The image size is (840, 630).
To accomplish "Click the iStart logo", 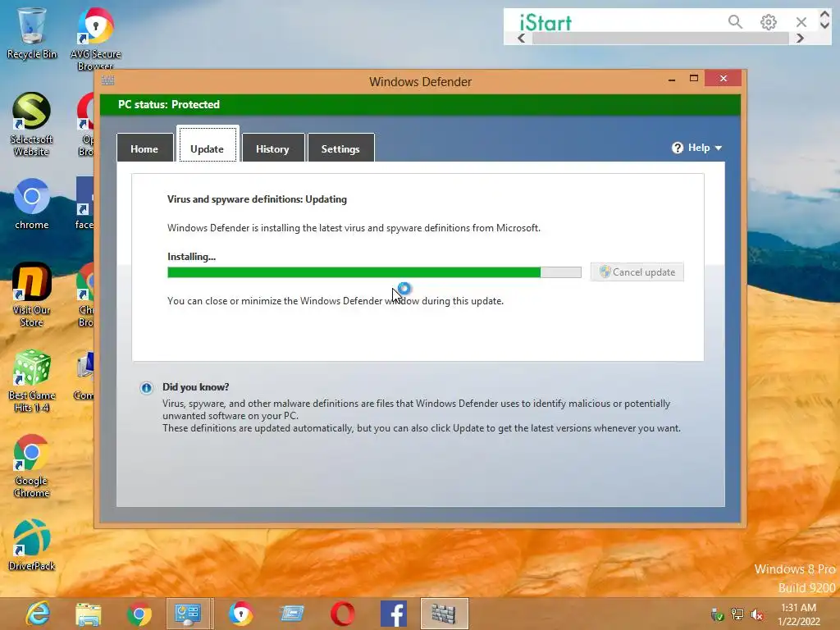I will pyautogui.click(x=546, y=22).
